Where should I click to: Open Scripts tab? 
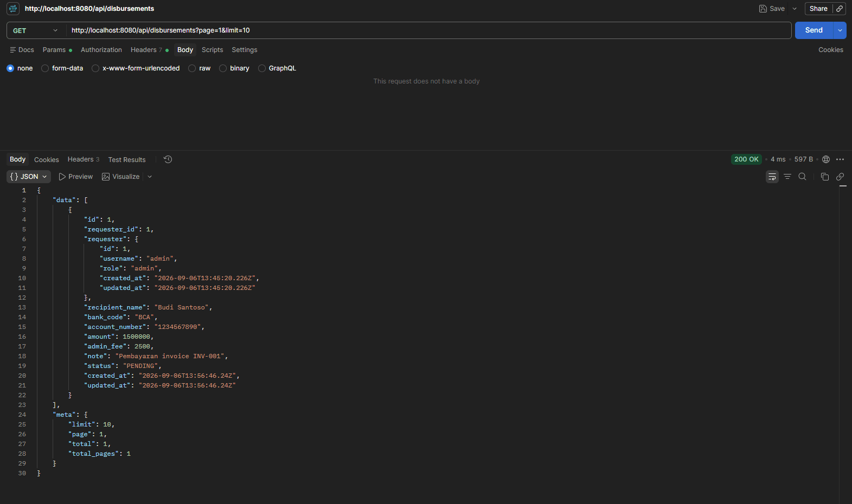(x=213, y=50)
